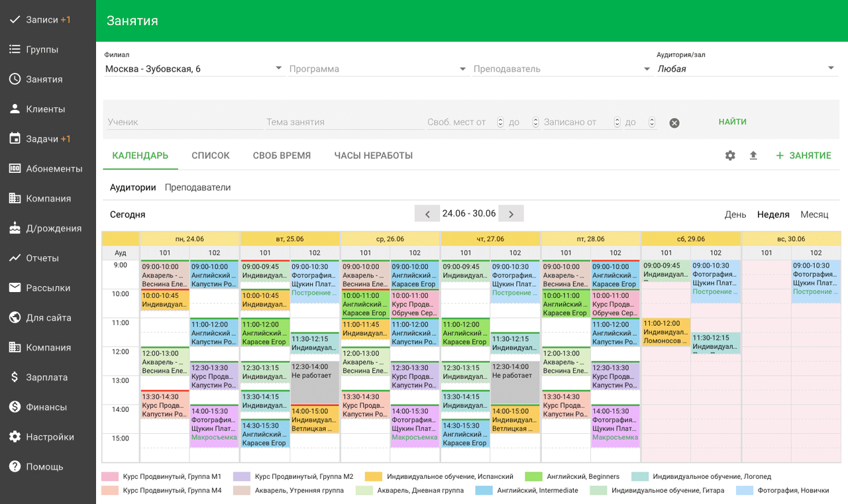Switch the calendar view to Преподаватели

pos(197,187)
